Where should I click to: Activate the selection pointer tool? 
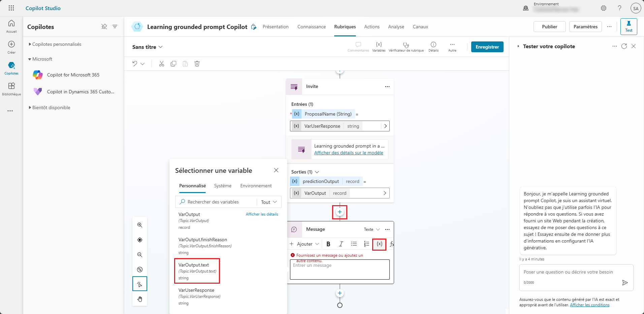tap(140, 284)
